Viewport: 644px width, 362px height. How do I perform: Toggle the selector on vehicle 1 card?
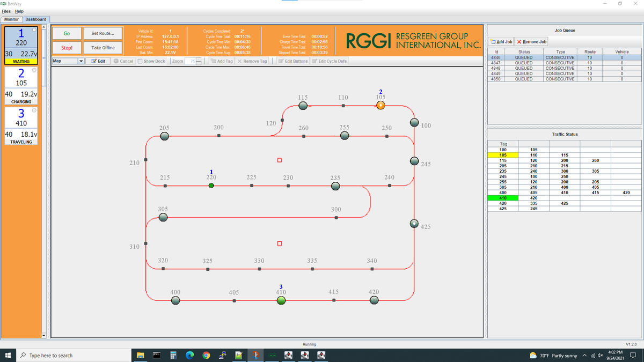tap(34, 29)
